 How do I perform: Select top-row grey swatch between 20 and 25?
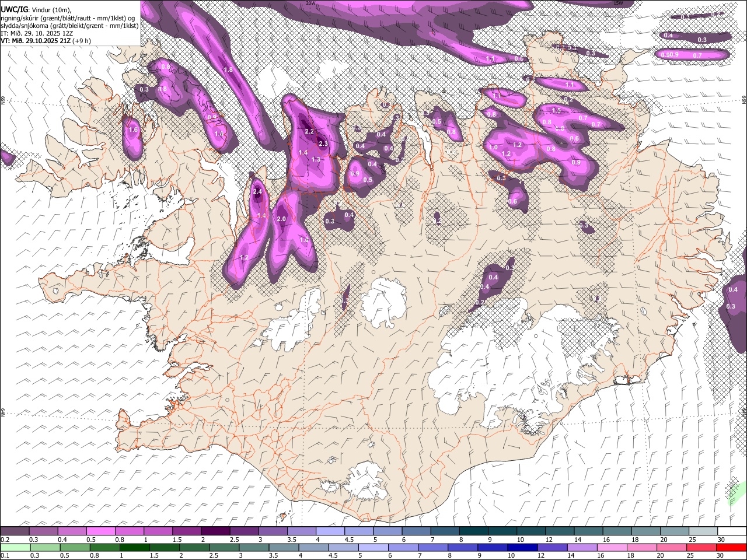(675, 531)
